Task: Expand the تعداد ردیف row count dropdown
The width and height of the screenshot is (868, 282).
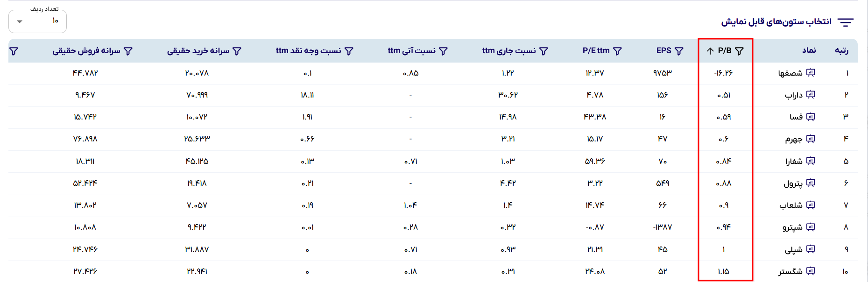Action: 37,21
